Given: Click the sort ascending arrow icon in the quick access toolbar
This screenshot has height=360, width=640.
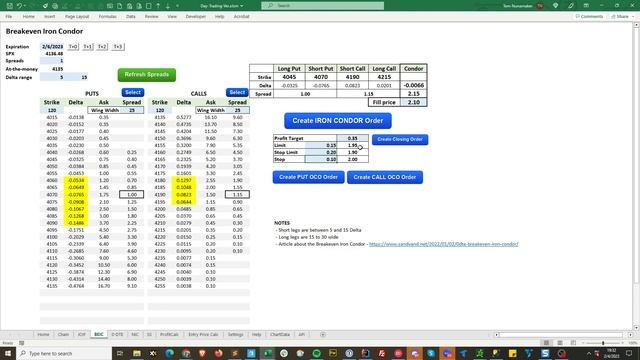Looking at the screenshot, I should tap(158, 6).
